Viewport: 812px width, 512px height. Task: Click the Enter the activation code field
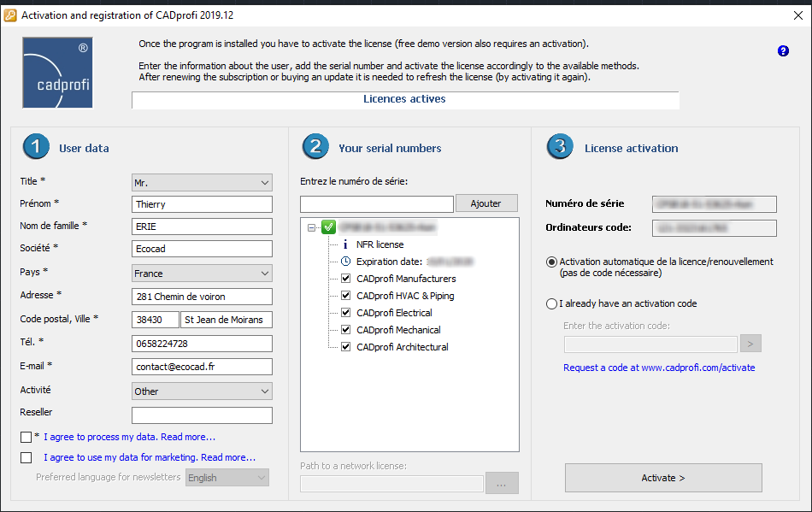651,344
